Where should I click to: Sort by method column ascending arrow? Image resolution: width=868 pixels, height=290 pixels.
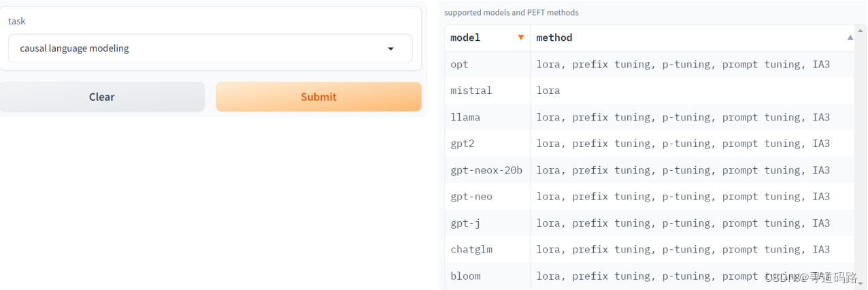(x=850, y=37)
